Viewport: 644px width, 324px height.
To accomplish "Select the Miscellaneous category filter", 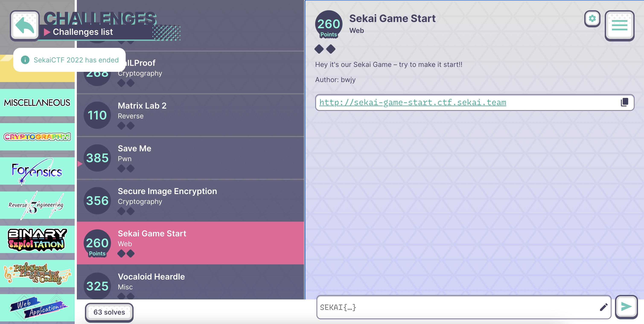I will click(x=37, y=102).
